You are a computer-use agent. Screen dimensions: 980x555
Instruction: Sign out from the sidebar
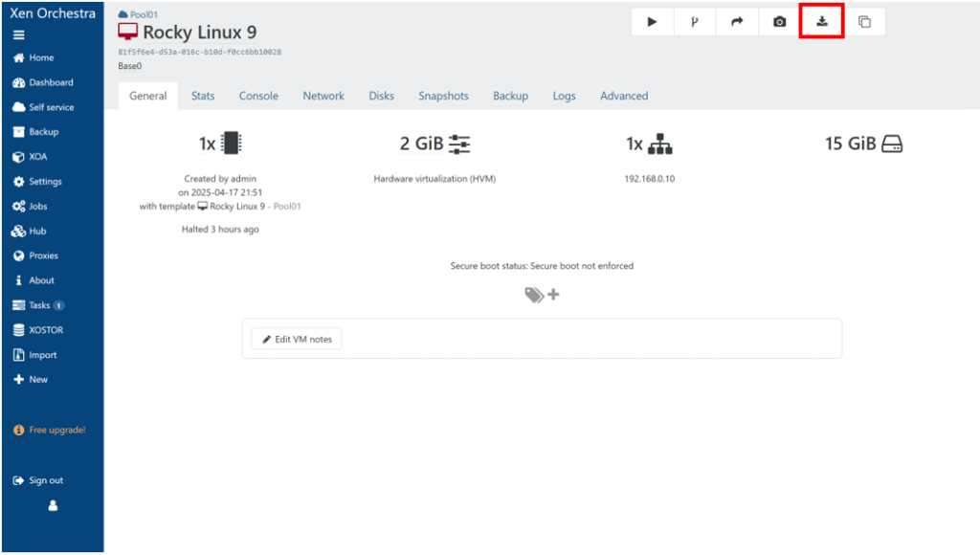point(45,480)
